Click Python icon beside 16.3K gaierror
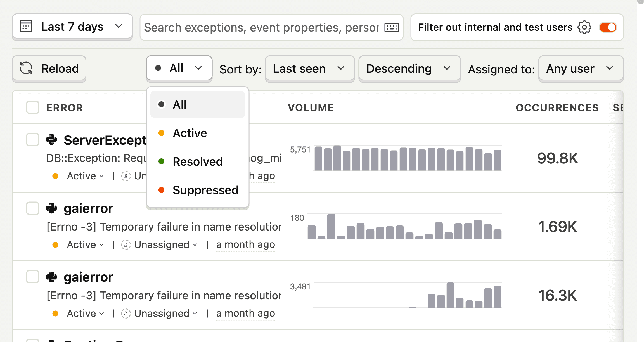644x342 pixels. click(51, 277)
